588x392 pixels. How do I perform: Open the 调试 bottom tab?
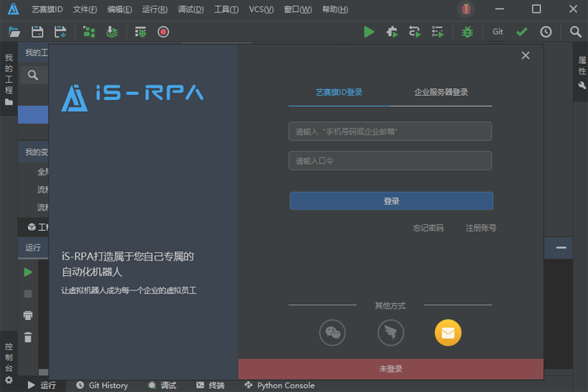tap(162, 385)
